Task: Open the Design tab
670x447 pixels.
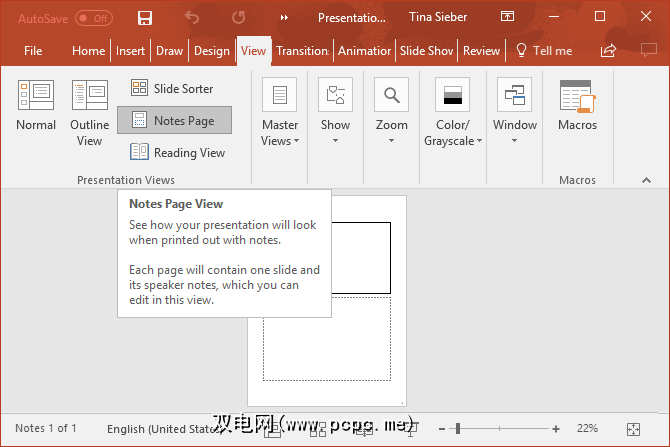Action: 212,51
